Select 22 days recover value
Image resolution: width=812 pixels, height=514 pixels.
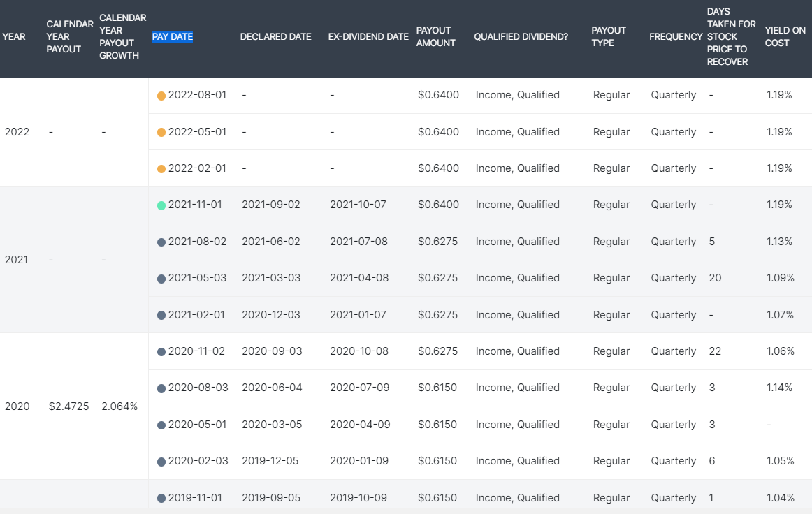pyautogui.click(x=715, y=351)
